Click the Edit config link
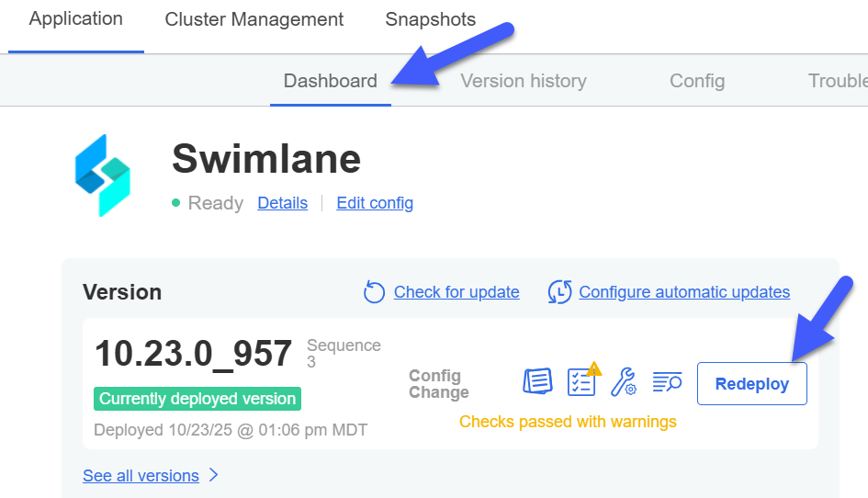This screenshot has width=868, height=498. 375,203
